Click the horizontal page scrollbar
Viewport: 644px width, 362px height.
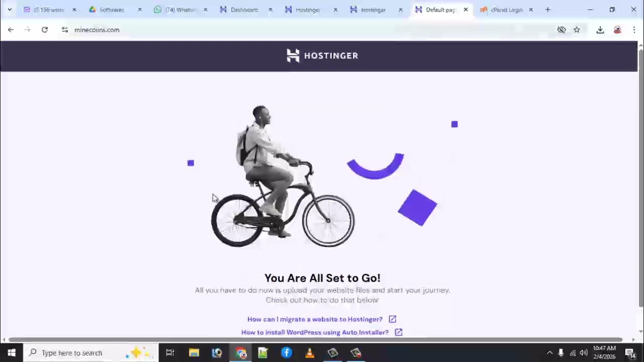[x=315, y=340]
